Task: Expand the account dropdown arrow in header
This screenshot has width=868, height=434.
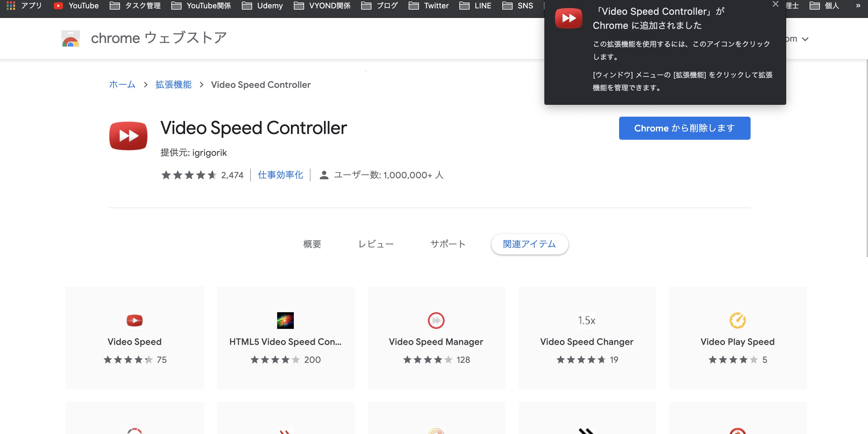Action: point(805,39)
